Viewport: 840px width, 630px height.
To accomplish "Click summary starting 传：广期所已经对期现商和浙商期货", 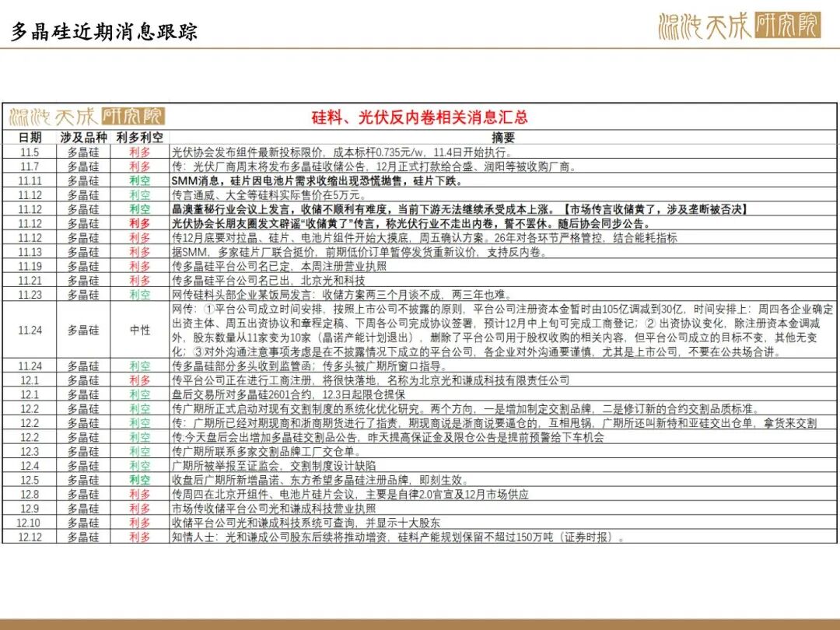I will click(495, 423).
